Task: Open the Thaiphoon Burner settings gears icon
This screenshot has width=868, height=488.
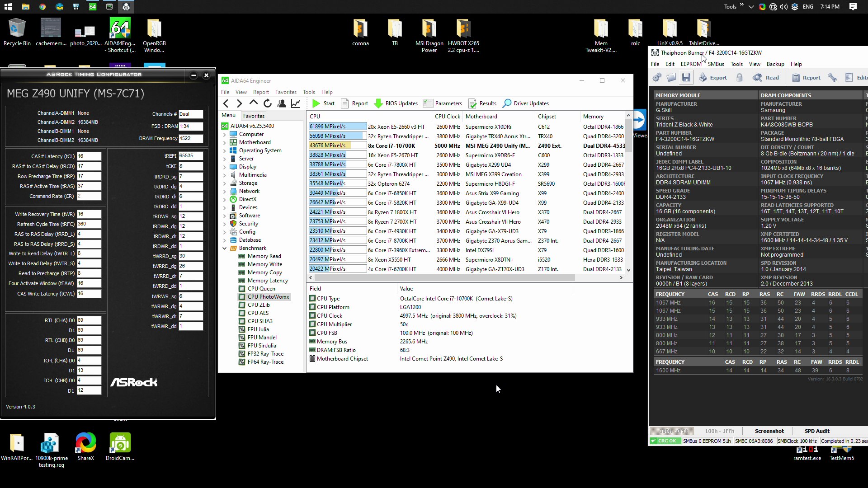Action: 657,78
